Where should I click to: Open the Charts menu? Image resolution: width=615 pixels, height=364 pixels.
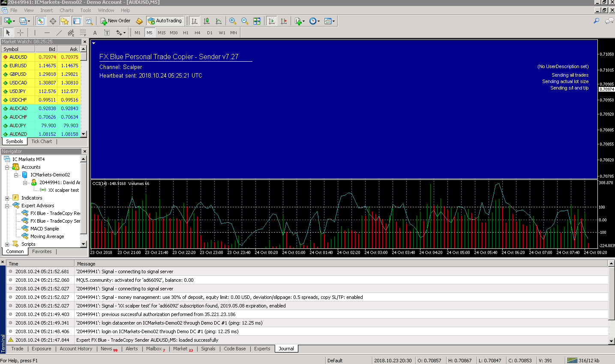click(66, 10)
